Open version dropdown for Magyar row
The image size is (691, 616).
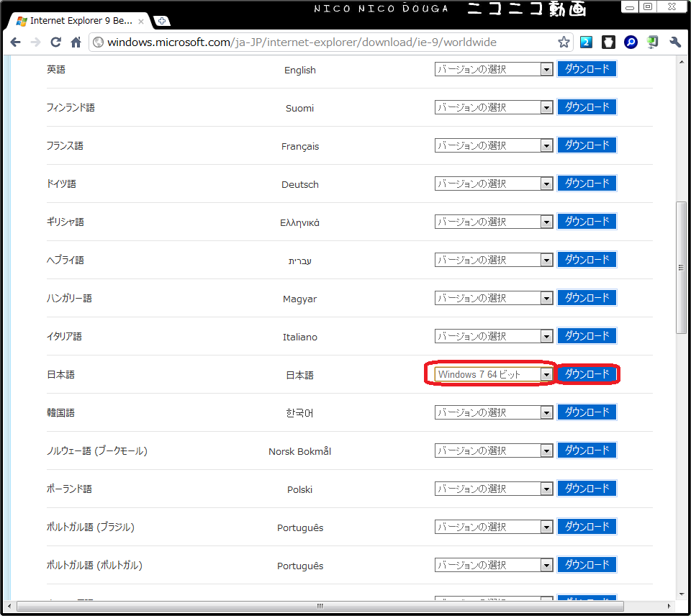pyautogui.click(x=494, y=298)
